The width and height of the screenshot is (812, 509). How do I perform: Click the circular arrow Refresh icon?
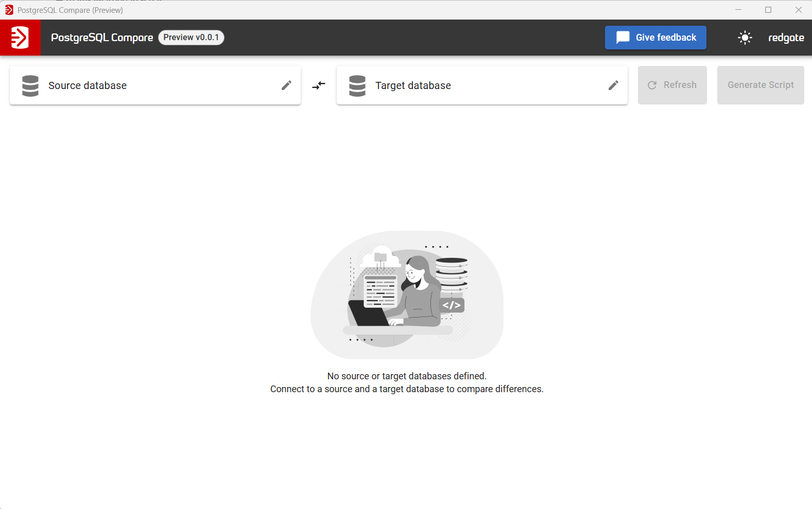pyautogui.click(x=652, y=85)
